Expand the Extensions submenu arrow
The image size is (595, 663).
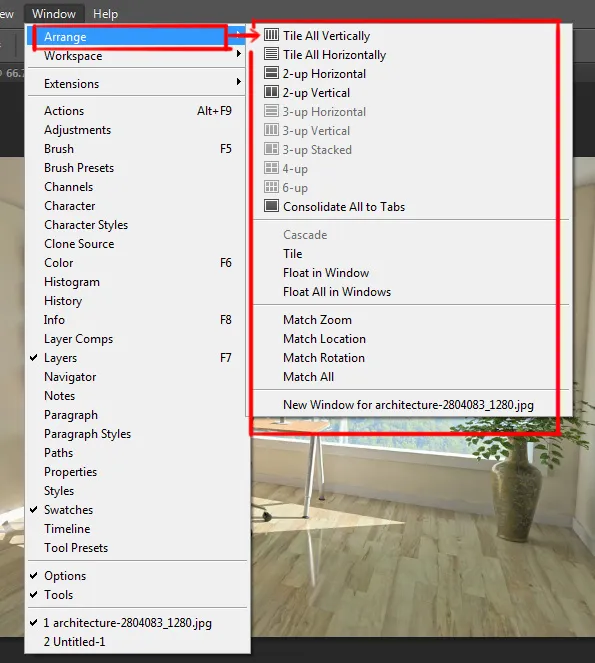coord(239,81)
